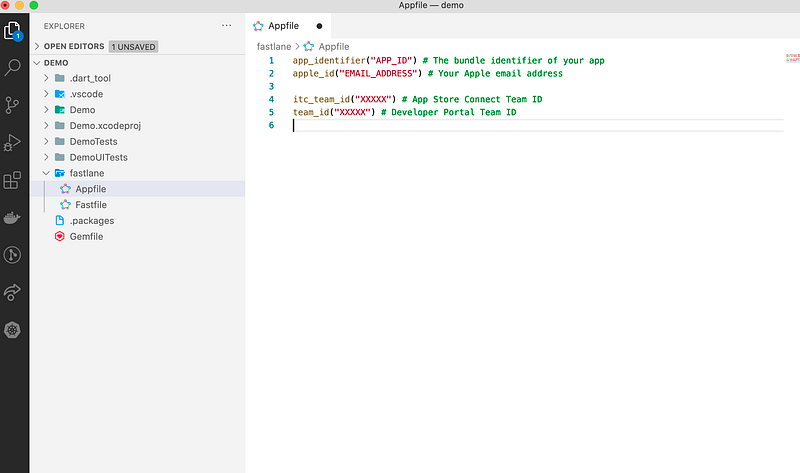Click the Explorer more actions ellipsis
The image size is (800, 473).
click(x=227, y=26)
